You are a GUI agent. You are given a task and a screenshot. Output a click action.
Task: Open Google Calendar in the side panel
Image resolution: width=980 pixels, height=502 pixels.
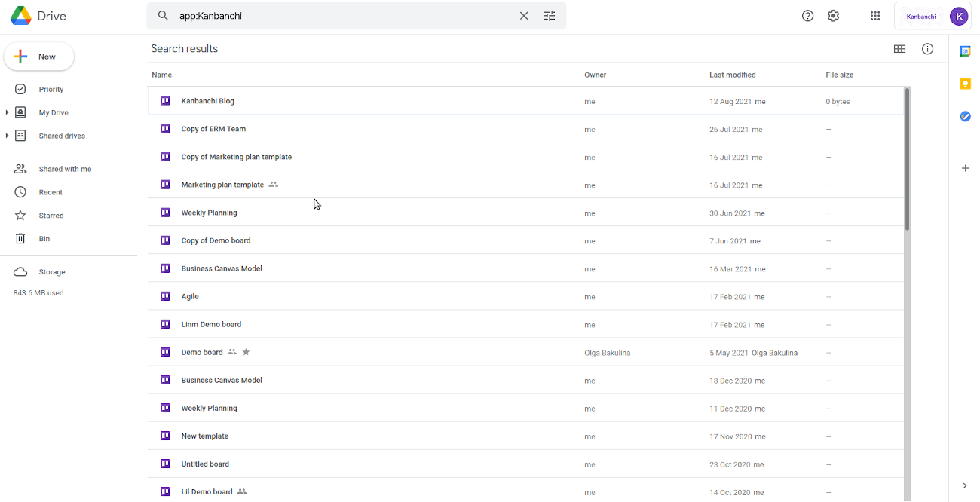pos(965,51)
